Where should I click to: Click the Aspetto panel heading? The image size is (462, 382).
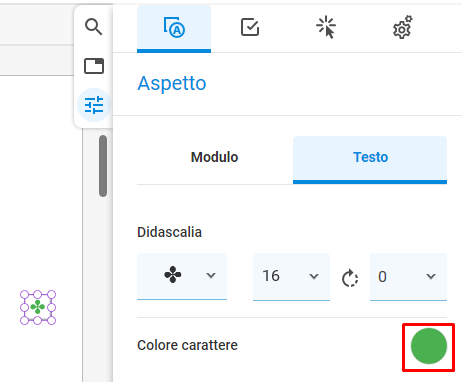(172, 83)
